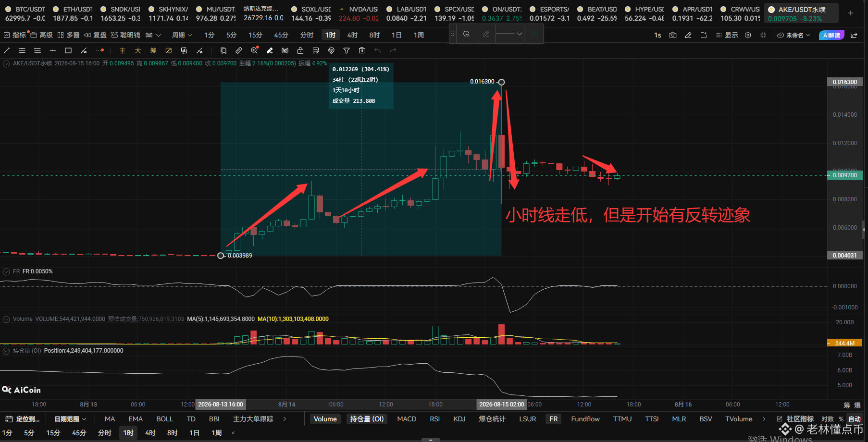Enable the MACD indicator
This screenshot has height=442, width=868.
(x=407, y=419)
